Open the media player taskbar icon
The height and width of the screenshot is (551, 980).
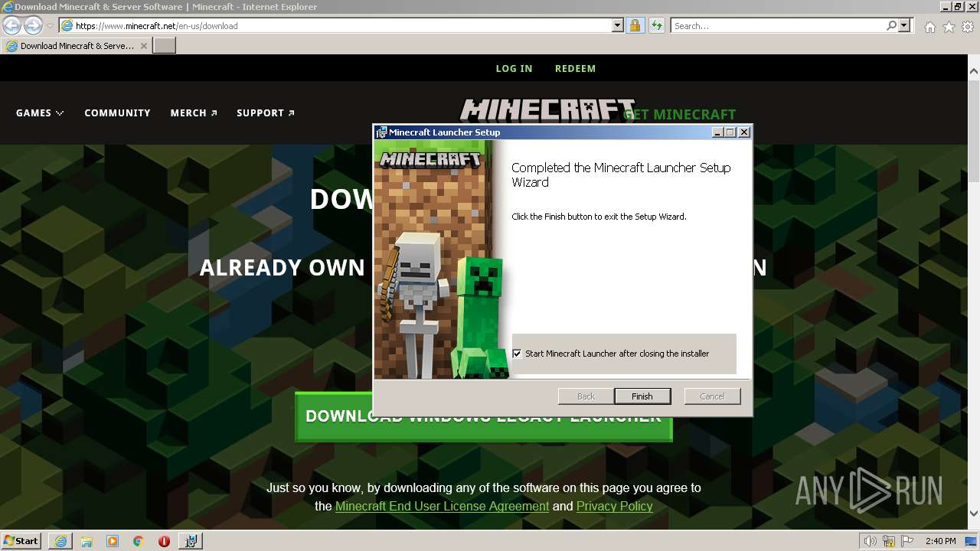113,541
